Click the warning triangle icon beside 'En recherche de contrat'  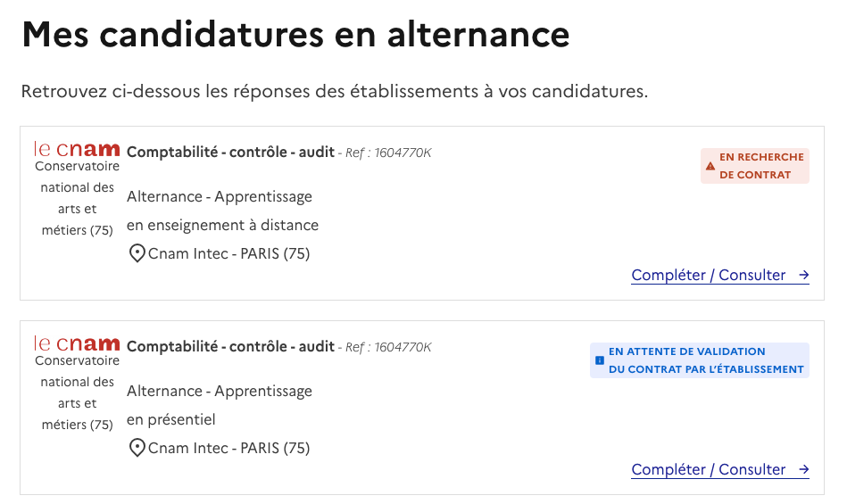tap(710, 166)
